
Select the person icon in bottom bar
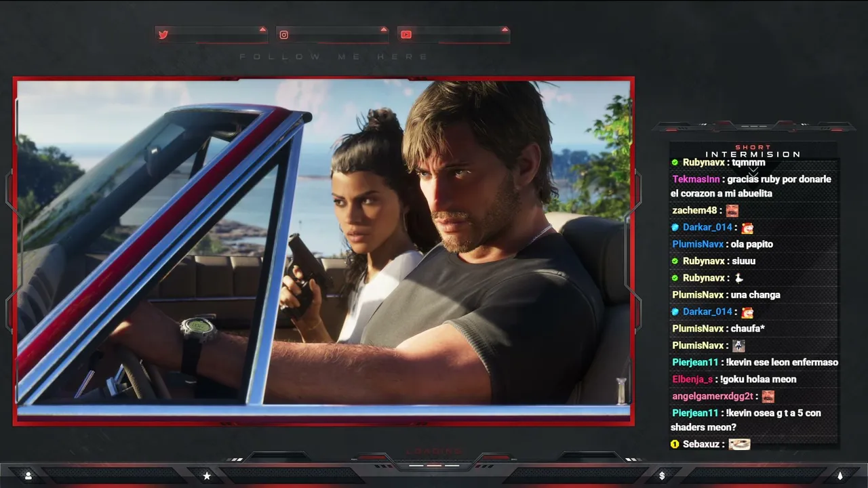pyautogui.click(x=28, y=476)
